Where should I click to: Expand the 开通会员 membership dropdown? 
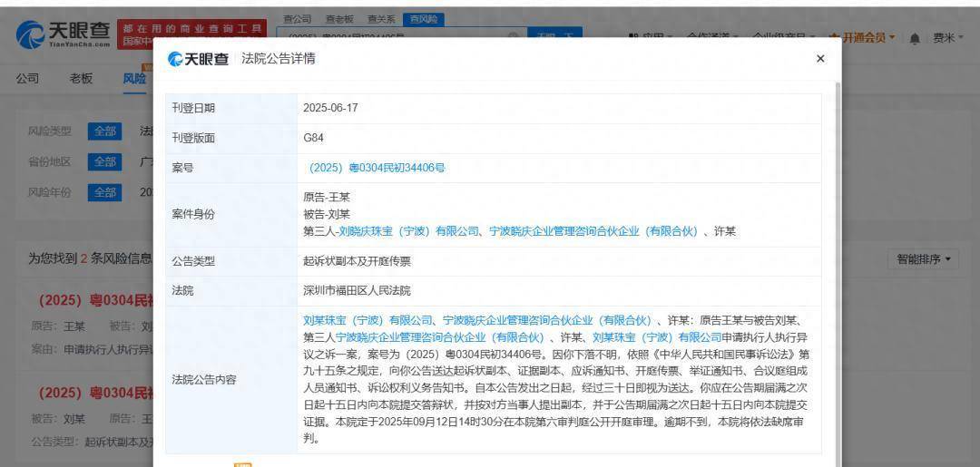862,37
